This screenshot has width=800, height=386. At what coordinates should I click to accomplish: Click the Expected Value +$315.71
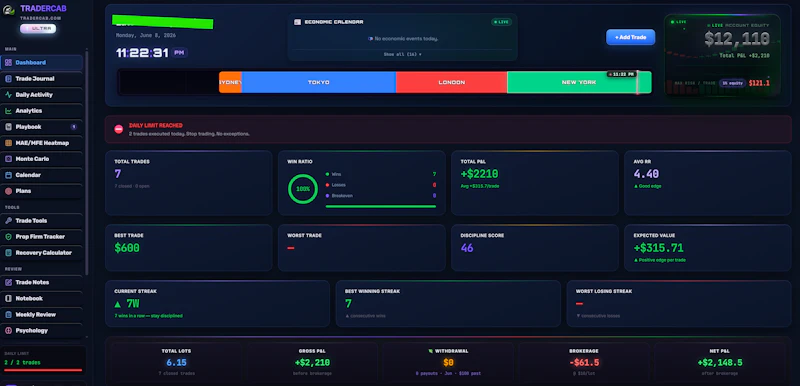click(658, 248)
